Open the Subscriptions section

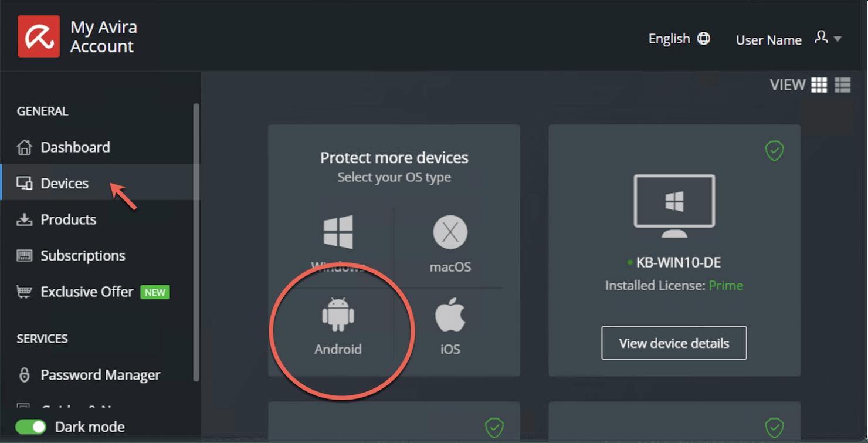coord(83,255)
